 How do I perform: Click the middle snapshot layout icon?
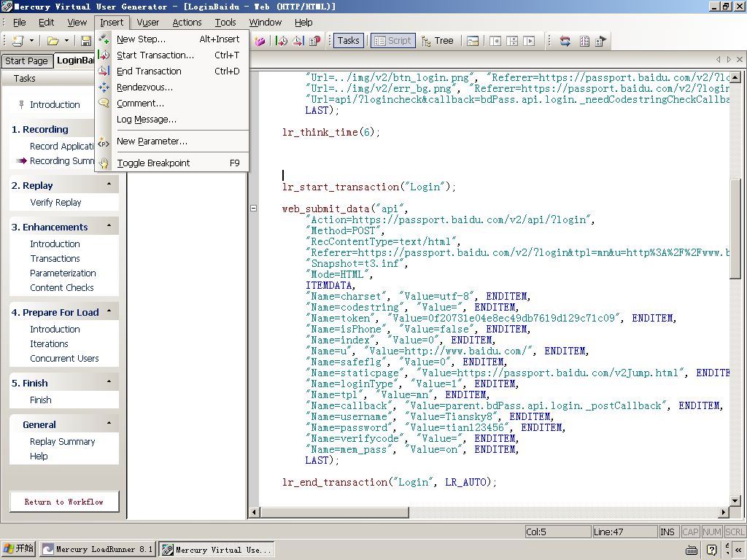click(x=512, y=41)
